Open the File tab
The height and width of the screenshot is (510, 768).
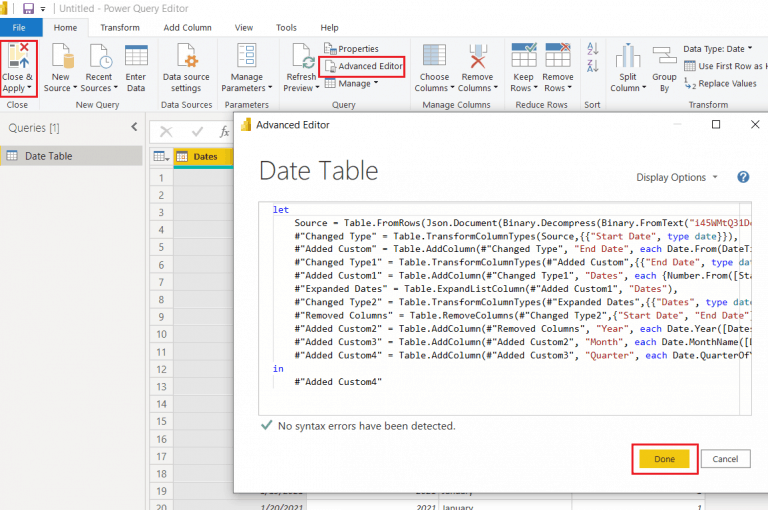click(x=19, y=27)
